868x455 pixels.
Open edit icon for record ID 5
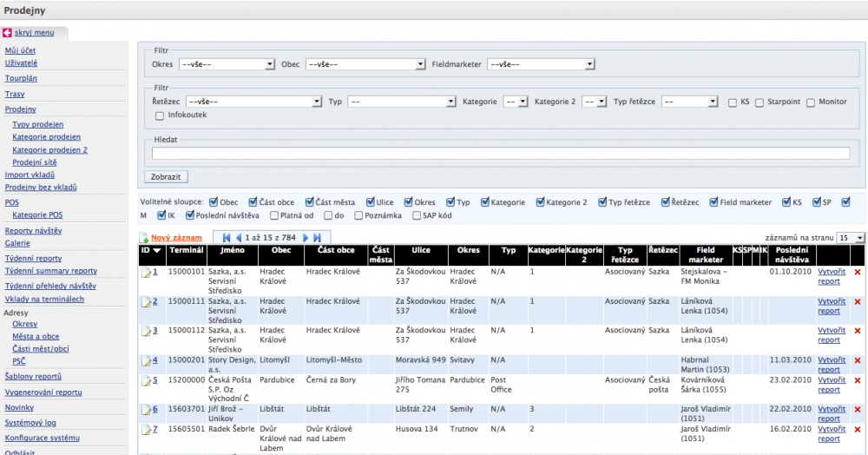pyautogui.click(x=146, y=381)
